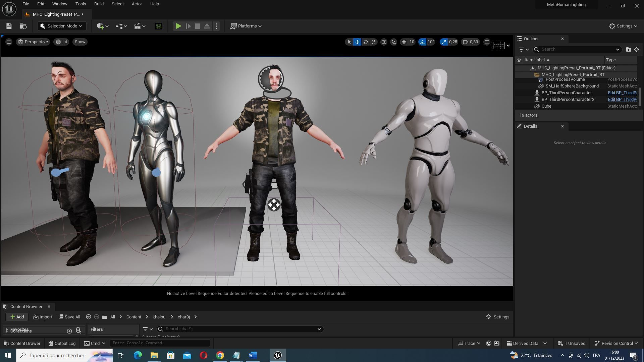Toggle scale snapping

(444, 42)
